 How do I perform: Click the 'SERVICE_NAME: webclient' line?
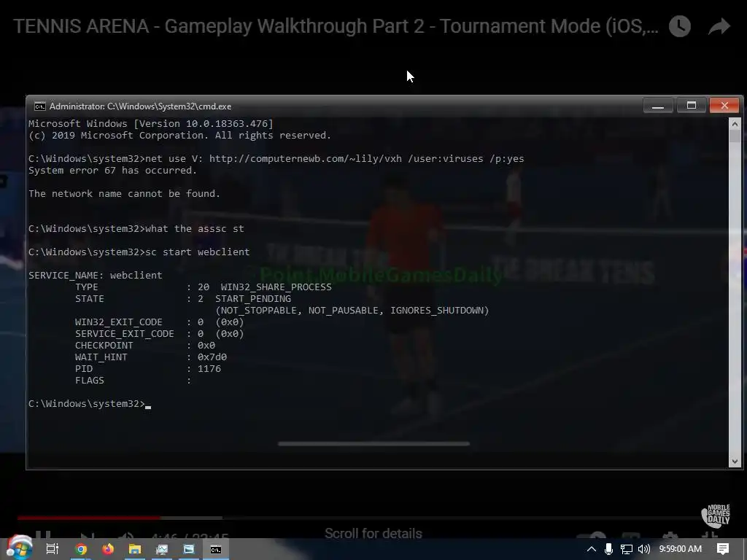(96, 276)
